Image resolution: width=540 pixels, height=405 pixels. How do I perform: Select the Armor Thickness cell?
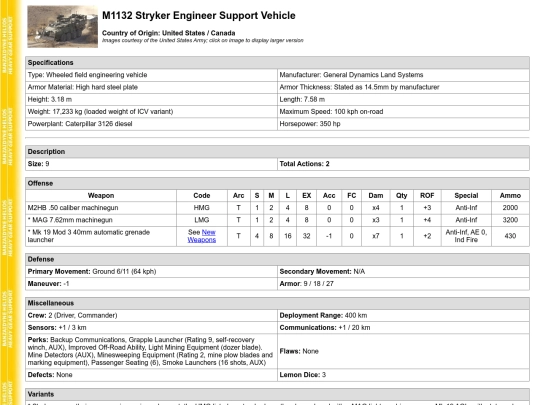403,87
